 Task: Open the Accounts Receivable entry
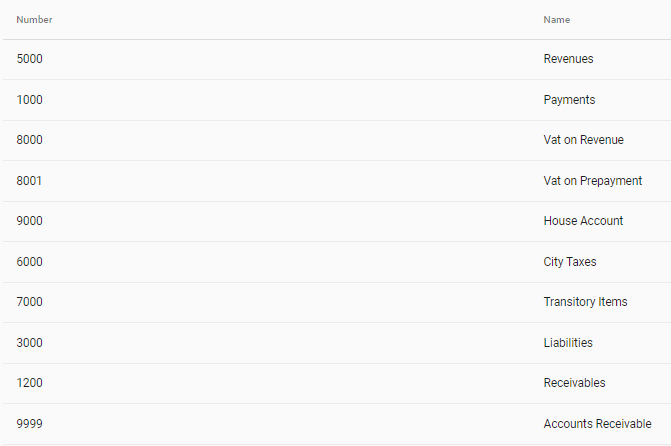coord(597,424)
